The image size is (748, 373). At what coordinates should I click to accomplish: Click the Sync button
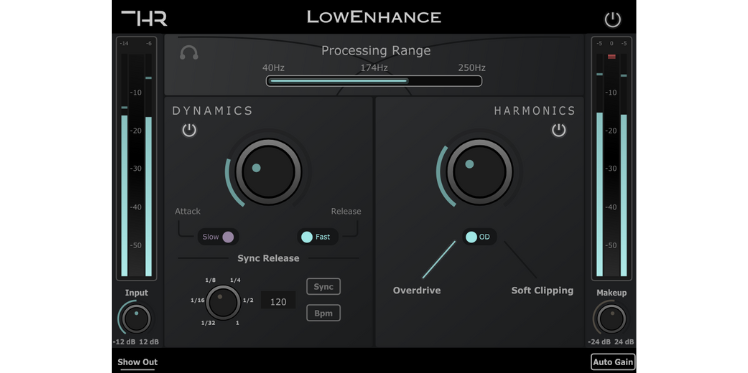[x=323, y=287]
